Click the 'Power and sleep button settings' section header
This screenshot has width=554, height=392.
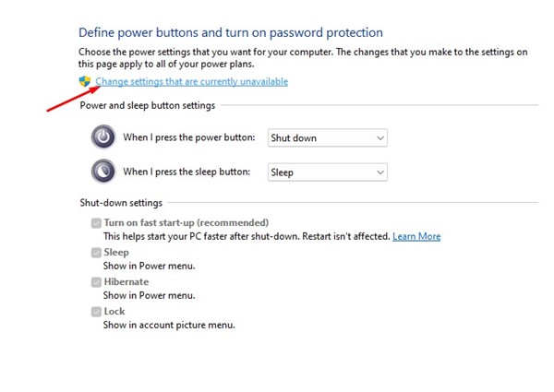pyautogui.click(x=148, y=105)
